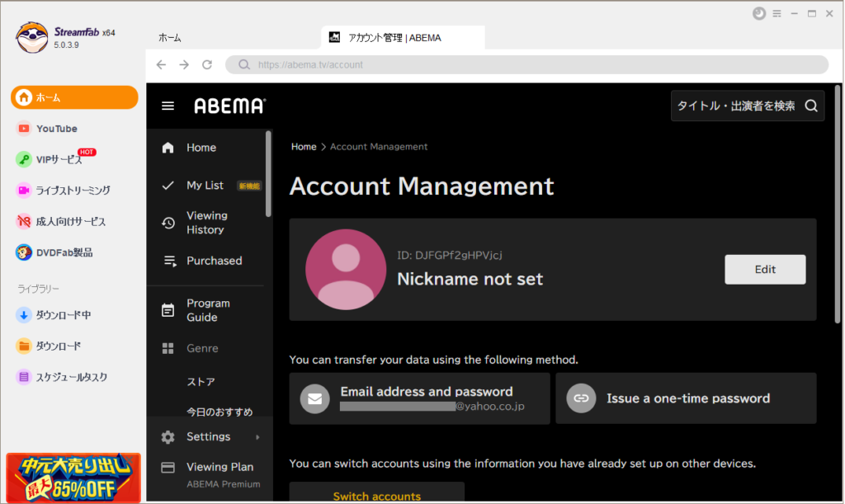This screenshot has height=504, width=845.
Task: Click the 新機能 badge beside My List
Action: click(x=249, y=186)
